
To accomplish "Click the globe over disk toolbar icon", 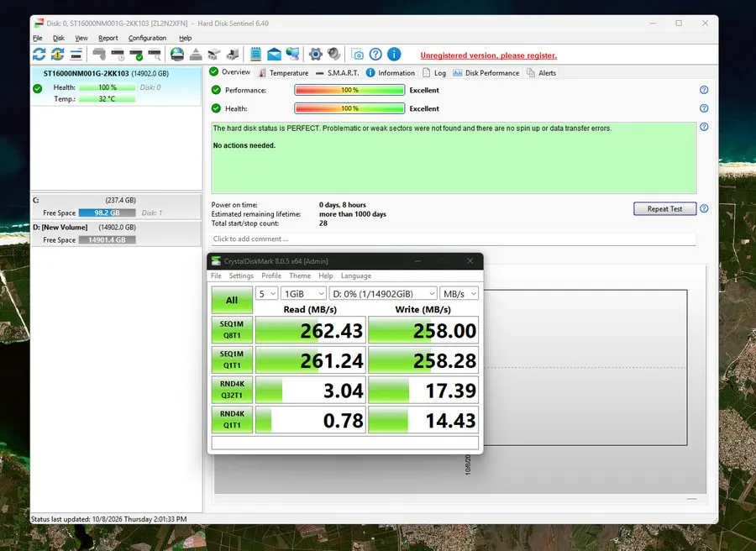I will click(177, 54).
